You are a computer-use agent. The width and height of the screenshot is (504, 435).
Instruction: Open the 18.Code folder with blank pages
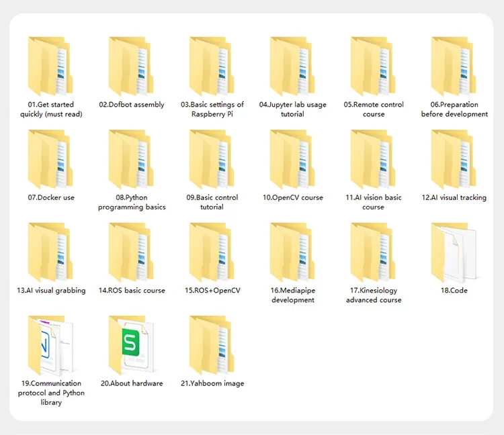[454, 252]
